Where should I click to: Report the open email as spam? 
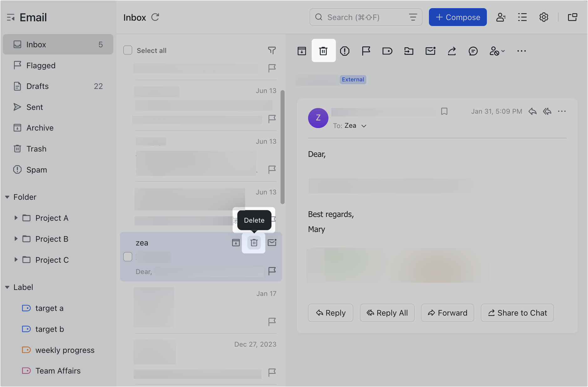(345, 50)
